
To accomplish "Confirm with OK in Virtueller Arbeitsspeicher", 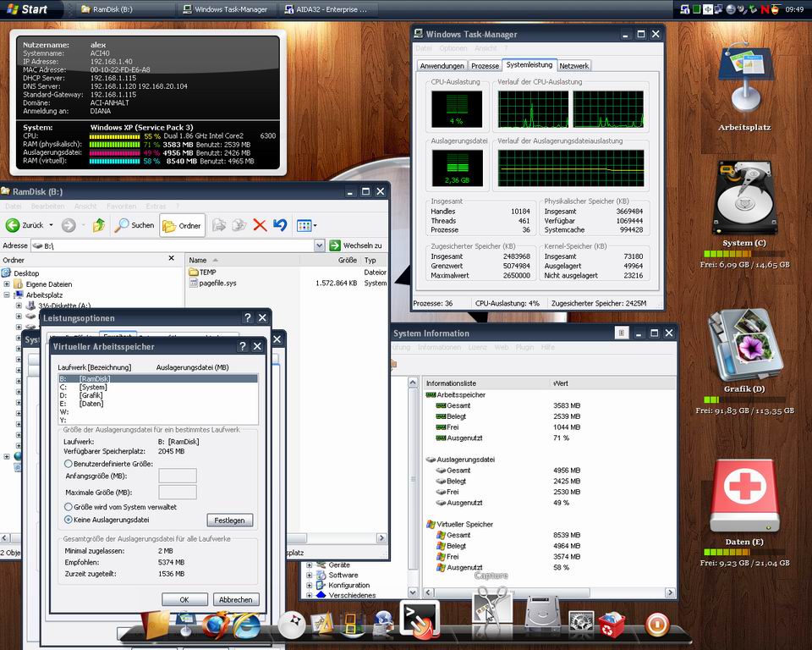I will tap(184, 599).
